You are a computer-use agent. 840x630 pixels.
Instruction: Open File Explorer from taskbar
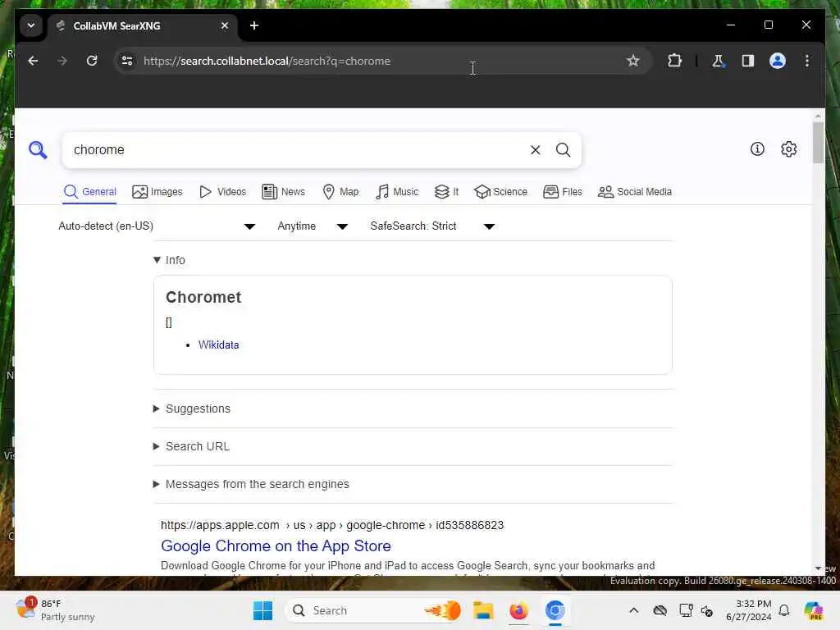(482, 610)
